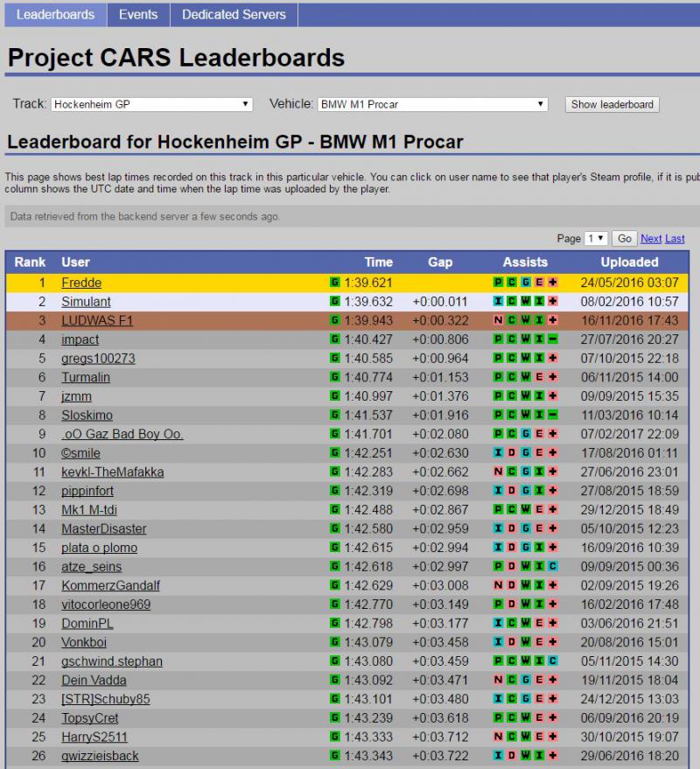This screenshot has height=769, width=700.
Task: Click Mk1 M-tdi user link
Action: (x=89, y=510)
